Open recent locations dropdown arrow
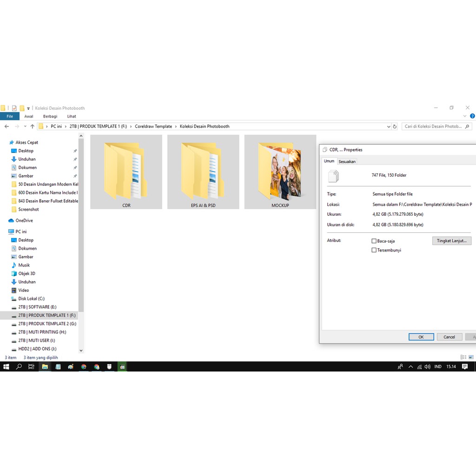This screenshot has width=476, height=476. point(25,126)
